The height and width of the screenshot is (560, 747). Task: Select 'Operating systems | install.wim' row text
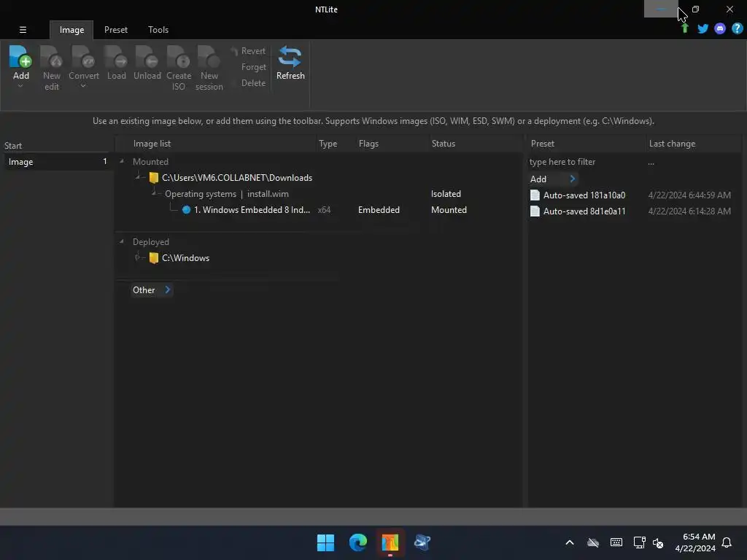pyautogui.click(x=226, y=194)
